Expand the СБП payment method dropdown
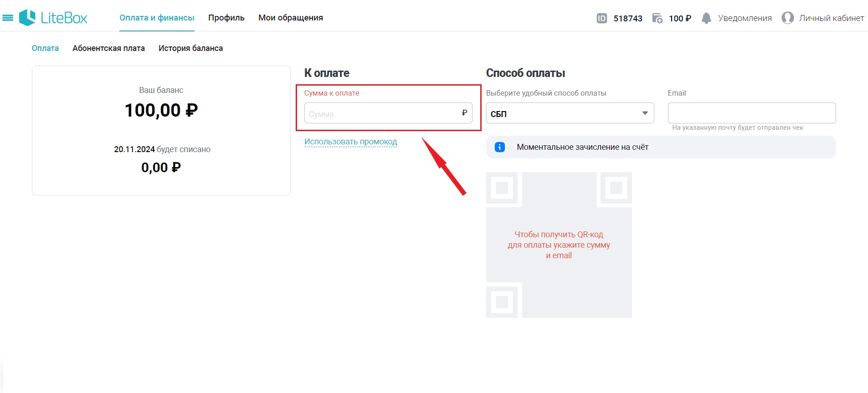The image size is (868, 393). [570, 113]
